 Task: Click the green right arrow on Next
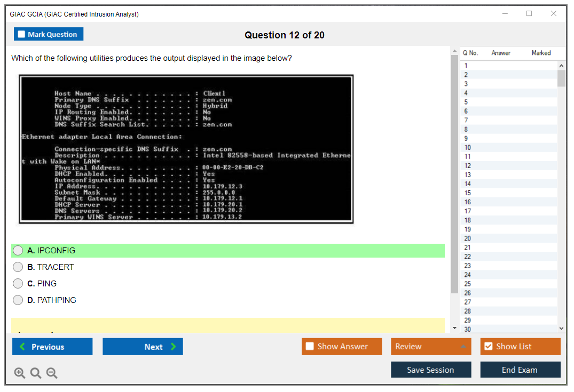tap(174, 347)
